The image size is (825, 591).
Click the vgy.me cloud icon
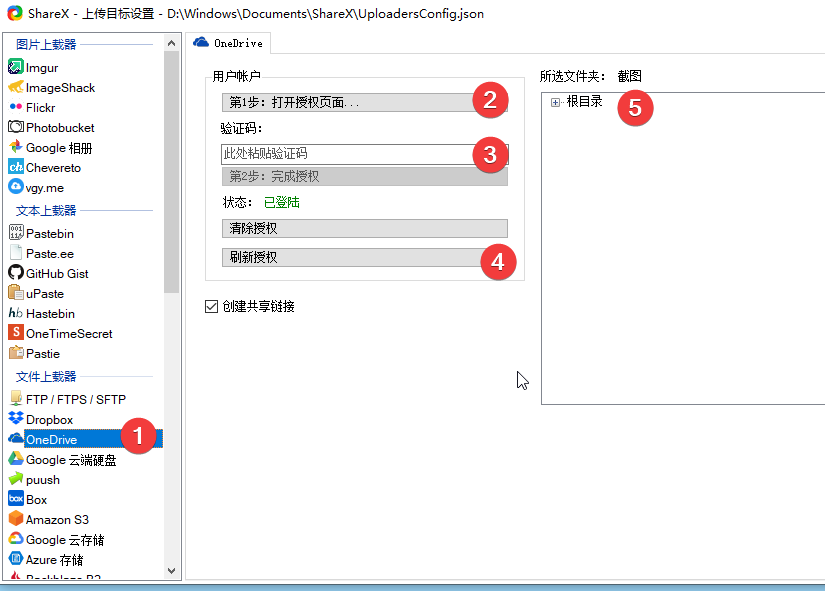click(x=16, y=187)
